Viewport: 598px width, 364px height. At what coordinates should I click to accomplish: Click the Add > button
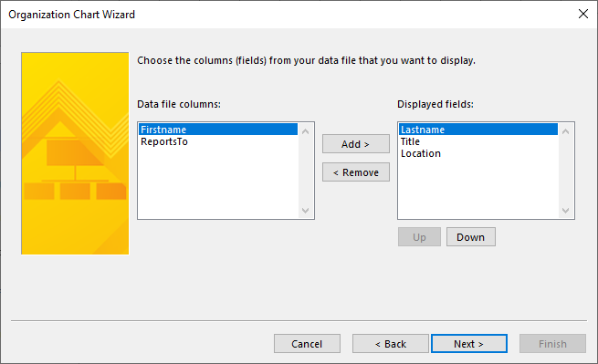click(x=356, y=144)
